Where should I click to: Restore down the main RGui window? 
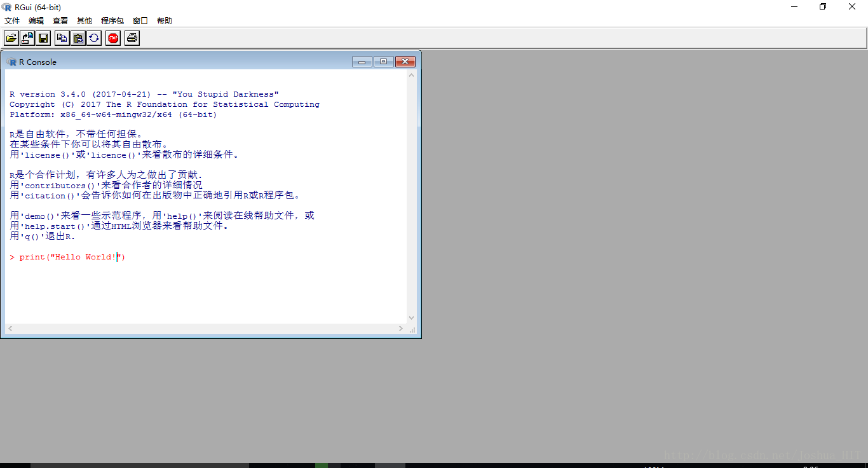[823, 7]
